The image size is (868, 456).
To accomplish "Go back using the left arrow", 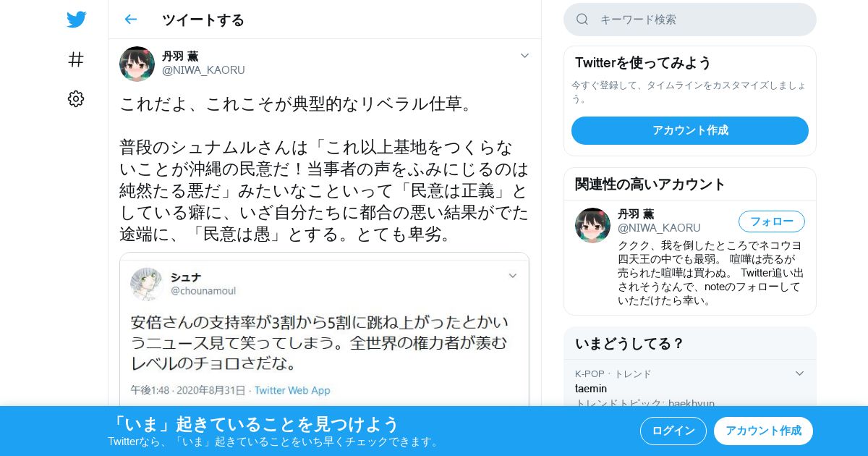I will 130,20.
